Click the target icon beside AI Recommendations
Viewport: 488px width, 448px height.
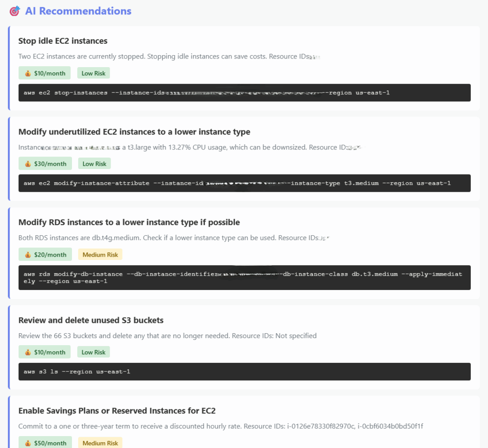point(15,11)
